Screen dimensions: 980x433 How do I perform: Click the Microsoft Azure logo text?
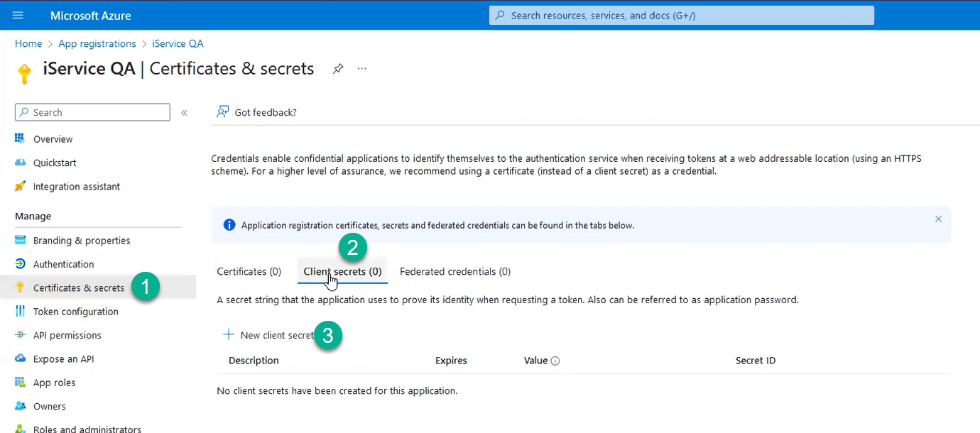91,16
